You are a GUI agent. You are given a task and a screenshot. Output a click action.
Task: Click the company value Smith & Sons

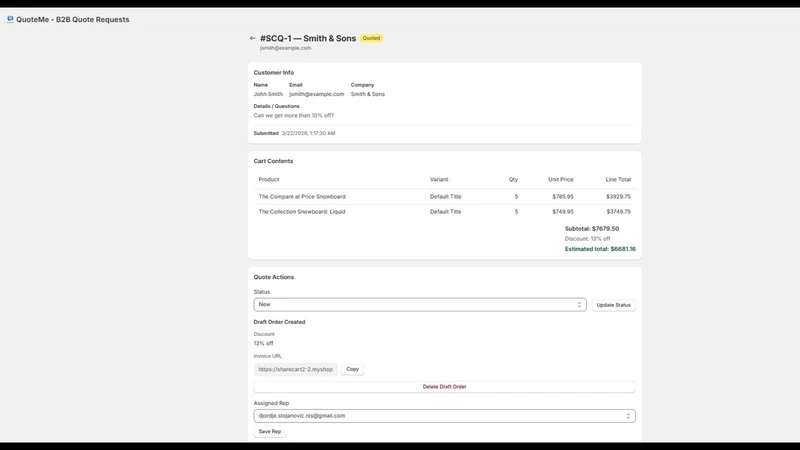tap(368, 94)
